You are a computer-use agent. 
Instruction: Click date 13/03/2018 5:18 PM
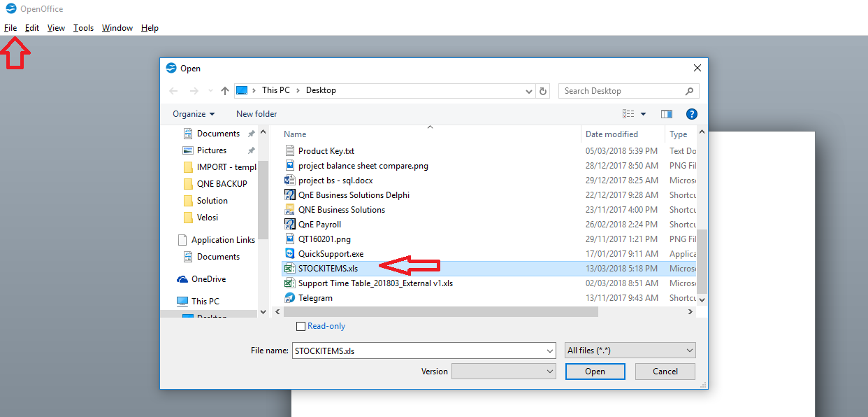621,269
